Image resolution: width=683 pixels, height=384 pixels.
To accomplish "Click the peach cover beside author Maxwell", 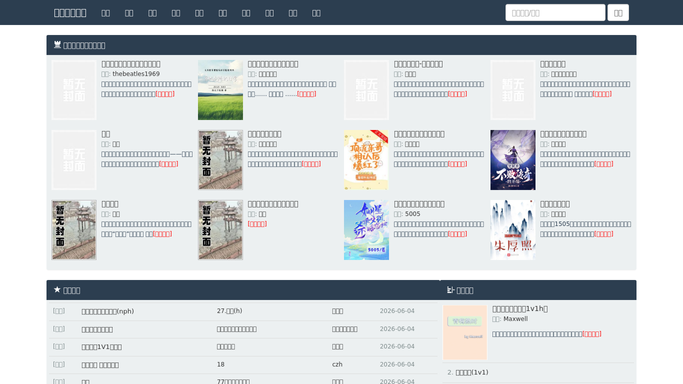I will (x=465, y=332).
